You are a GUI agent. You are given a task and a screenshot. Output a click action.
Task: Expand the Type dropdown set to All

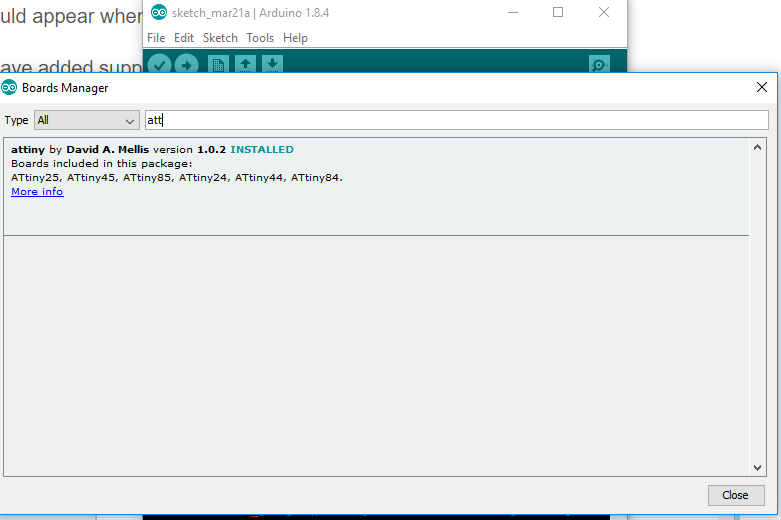[x=87, y=120]
